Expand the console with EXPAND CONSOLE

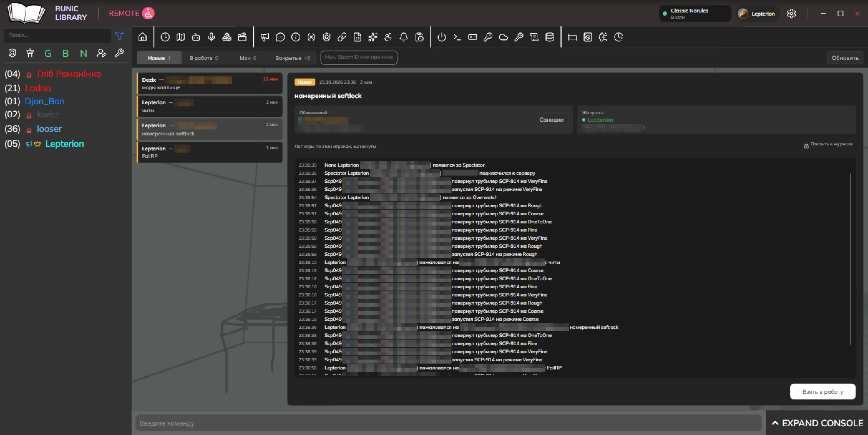coord(817,423)
